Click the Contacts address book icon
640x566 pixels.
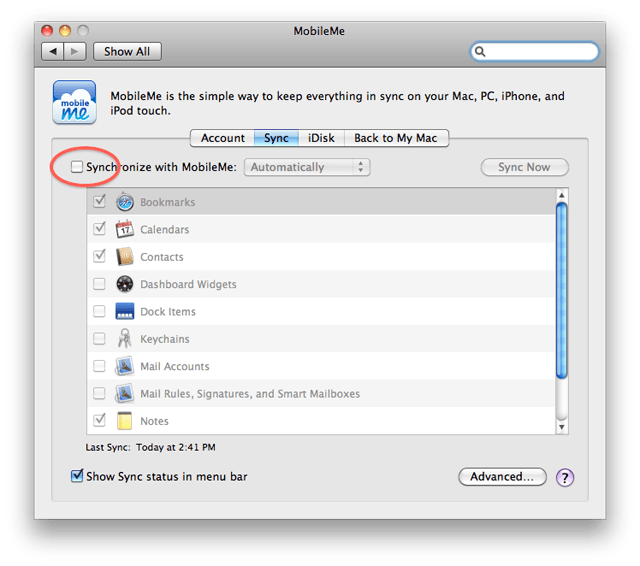click(124, 257)
